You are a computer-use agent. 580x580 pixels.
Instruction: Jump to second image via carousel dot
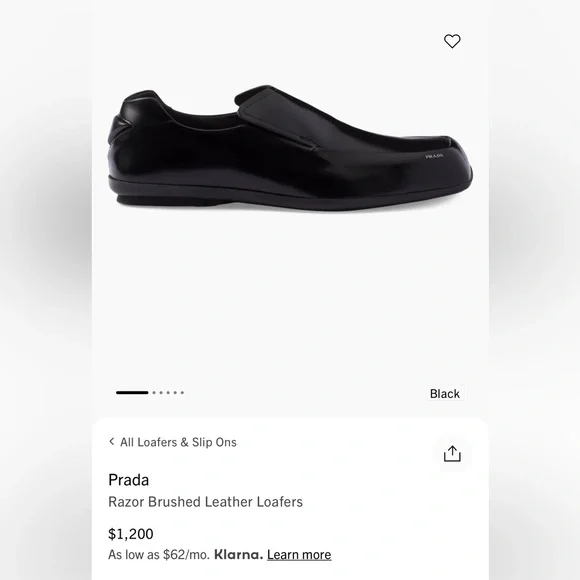(154, 392)
